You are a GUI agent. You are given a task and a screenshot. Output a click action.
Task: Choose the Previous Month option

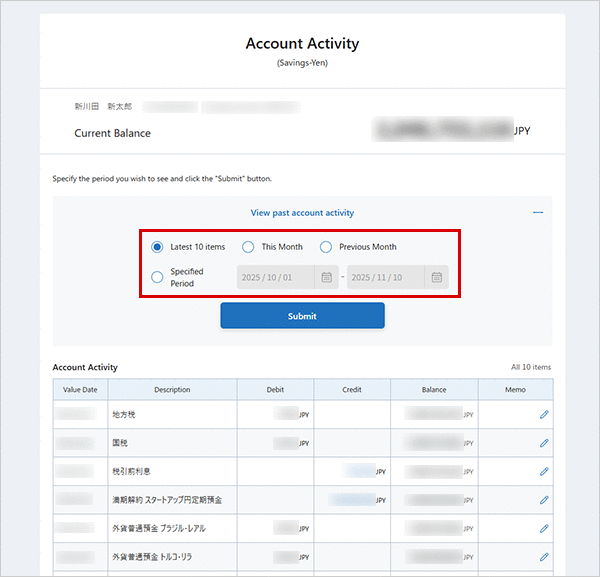tap(326, 247)
